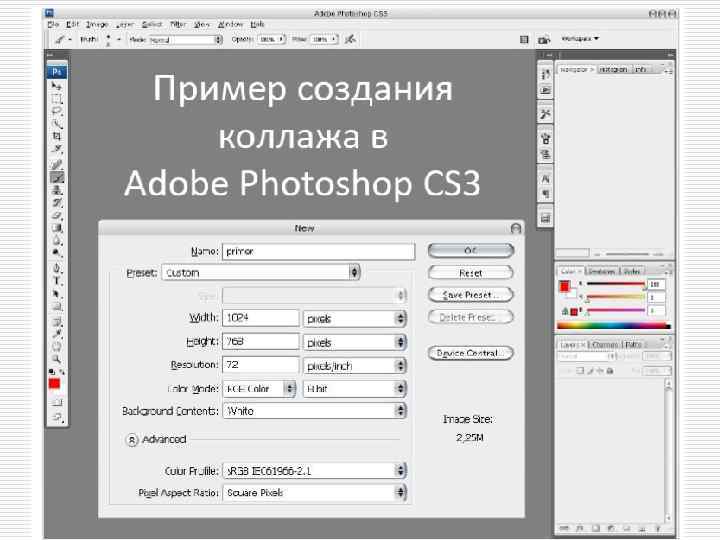Viewport: 720px width, 540px height.
Task: Click the Reset button
Action: (x=470, y=273)
